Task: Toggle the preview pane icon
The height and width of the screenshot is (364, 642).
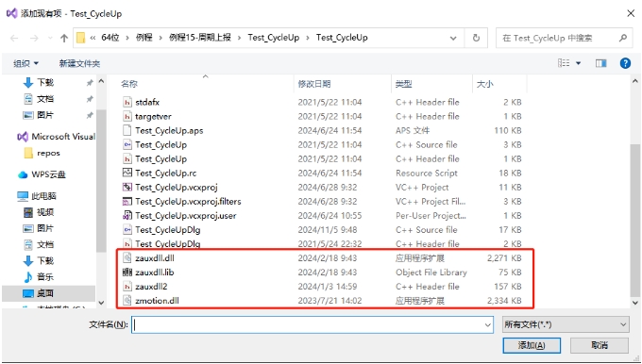Action: coord(600,63)
